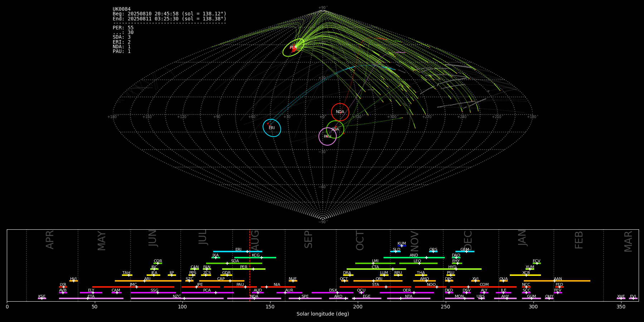Click the STA shower bar in timeline
Screen dimensions: 644x322
375,287
